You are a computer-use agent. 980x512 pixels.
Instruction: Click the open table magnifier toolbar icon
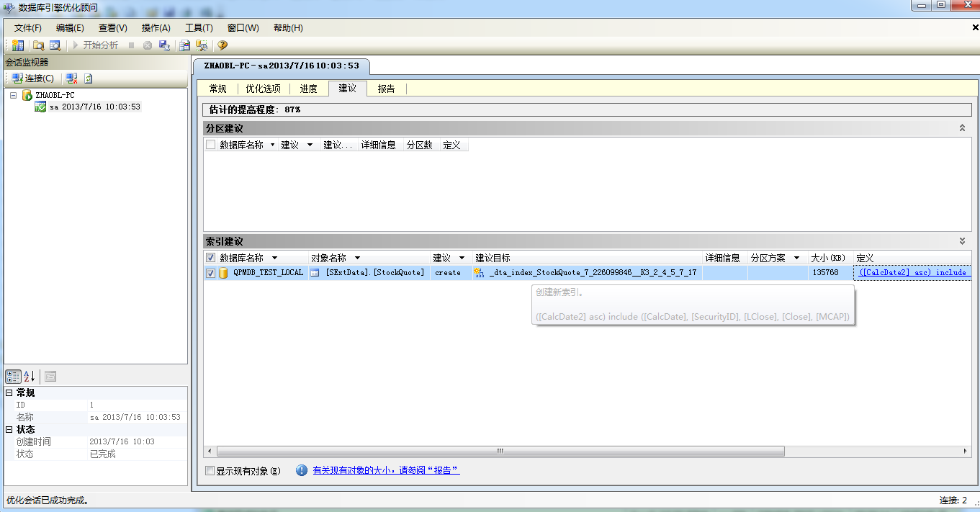55,45
